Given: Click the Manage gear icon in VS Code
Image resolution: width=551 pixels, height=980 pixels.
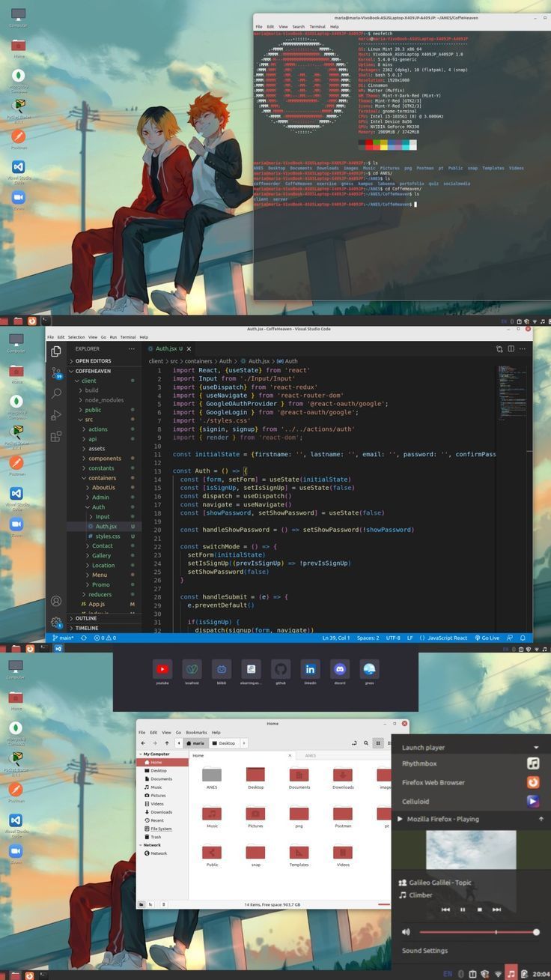Looking at the screenshot, I should click(56, 622).
